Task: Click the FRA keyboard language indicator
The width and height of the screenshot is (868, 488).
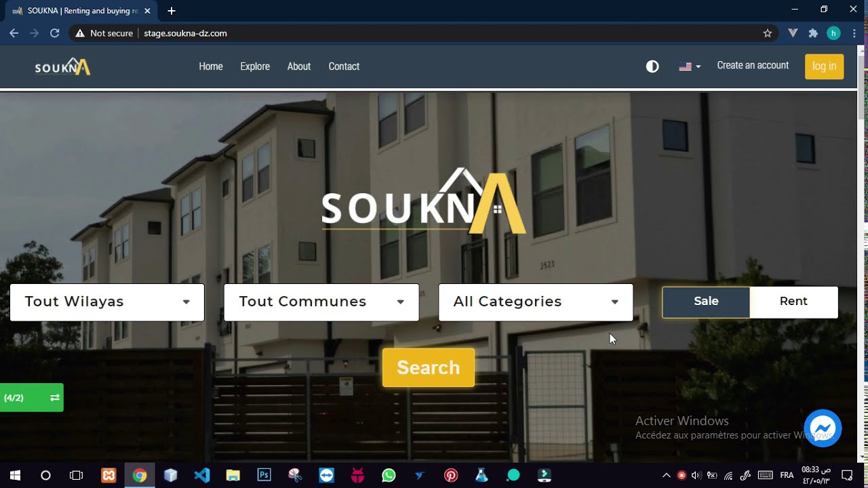Action: pos(787,475)
